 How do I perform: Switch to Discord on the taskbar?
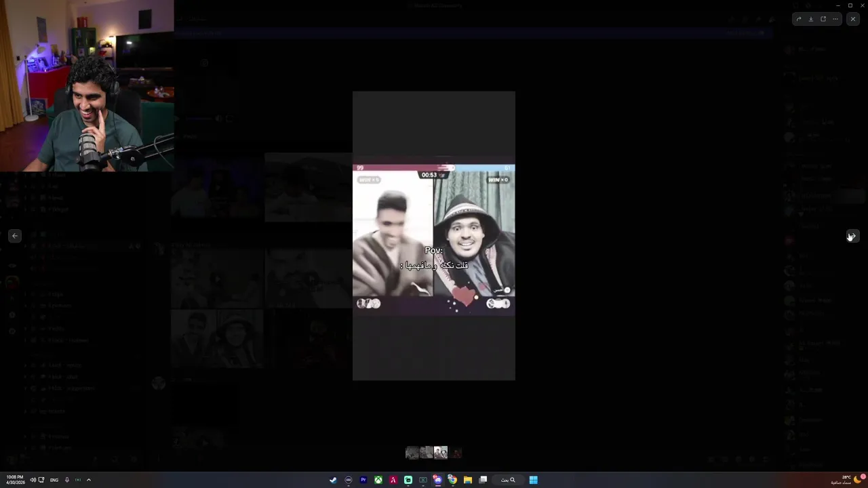tap(438, 480)
